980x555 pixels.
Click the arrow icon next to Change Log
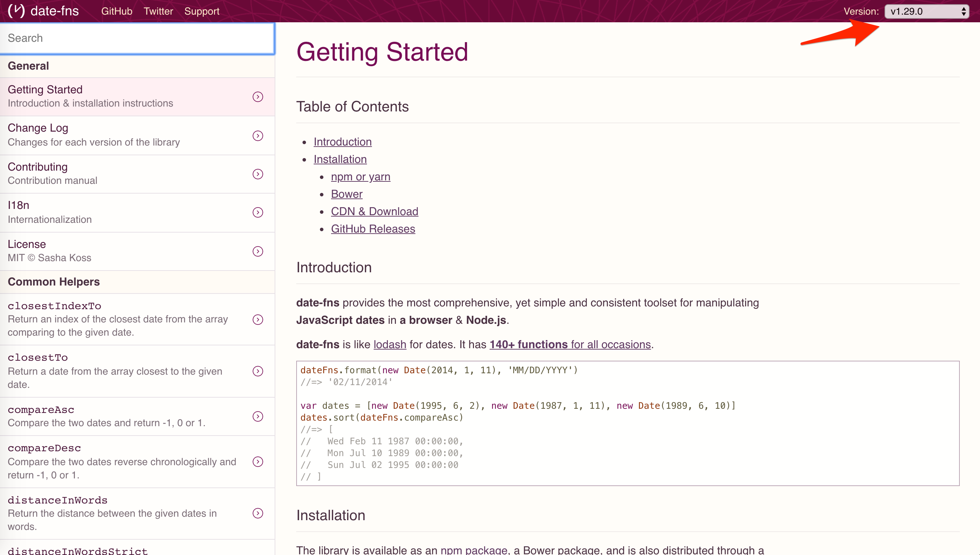point(258,135)
